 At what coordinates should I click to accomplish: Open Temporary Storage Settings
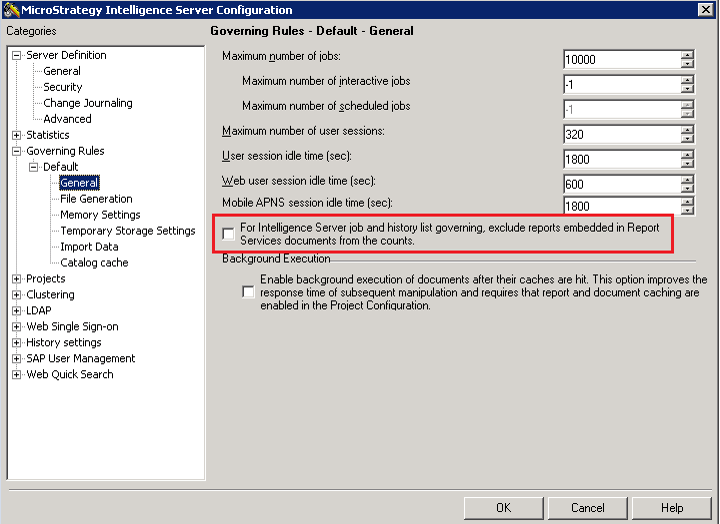pyautogui.click(x=128, y=231)
